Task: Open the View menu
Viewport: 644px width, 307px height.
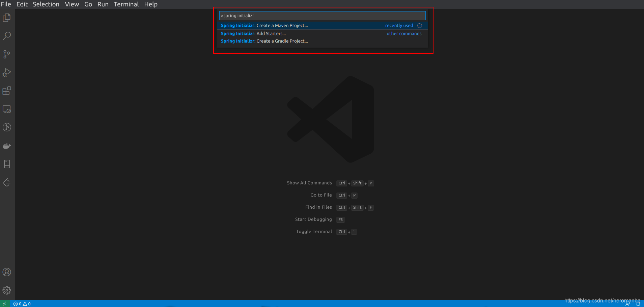Action: tap(72, 4)
